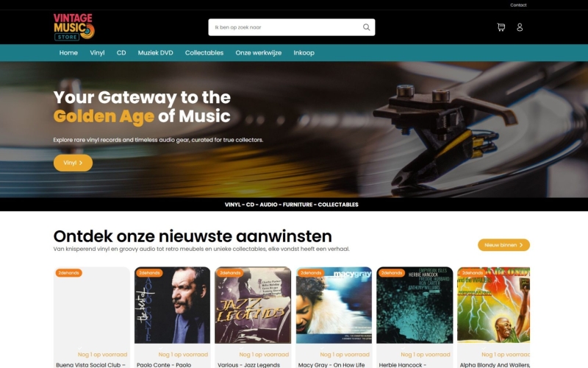The image size is (588, 368).
Task: Open the shopping cart icon
Action: pyautogui.click(x=501, y=27)
